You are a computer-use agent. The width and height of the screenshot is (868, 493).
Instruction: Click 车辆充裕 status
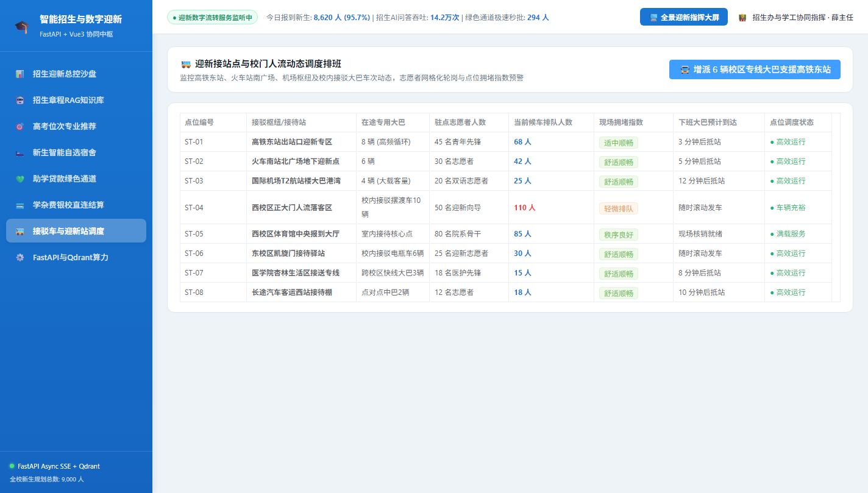(x=788, y=207)
